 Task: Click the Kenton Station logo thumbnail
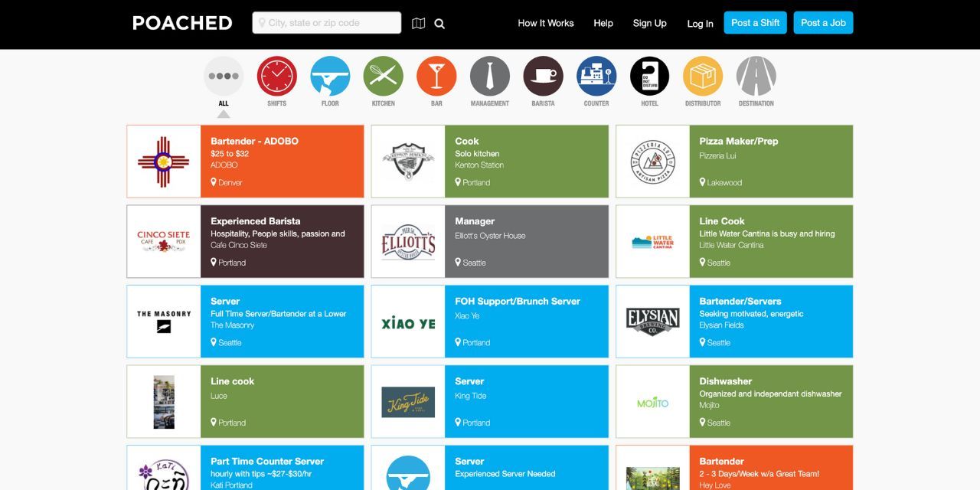(408, 162)
